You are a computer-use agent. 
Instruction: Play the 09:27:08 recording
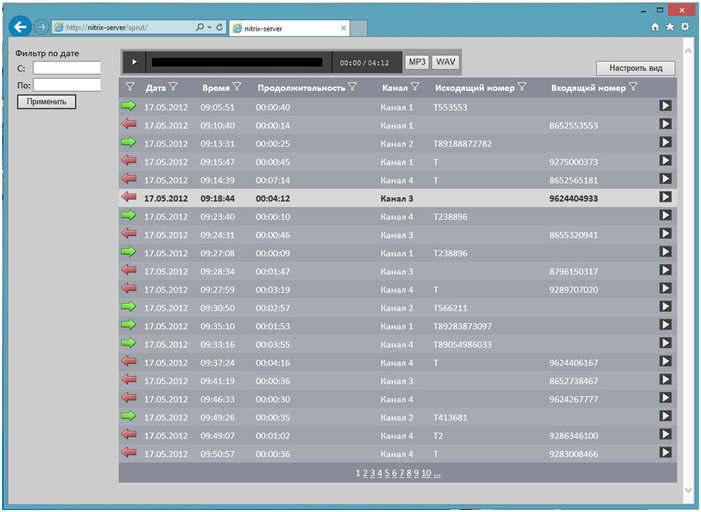(x=665, y=252)
